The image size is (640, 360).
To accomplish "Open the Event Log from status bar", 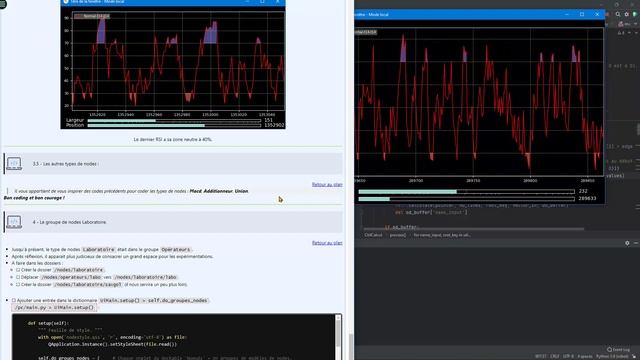I will pyautogui.click(x=619, y=349).
